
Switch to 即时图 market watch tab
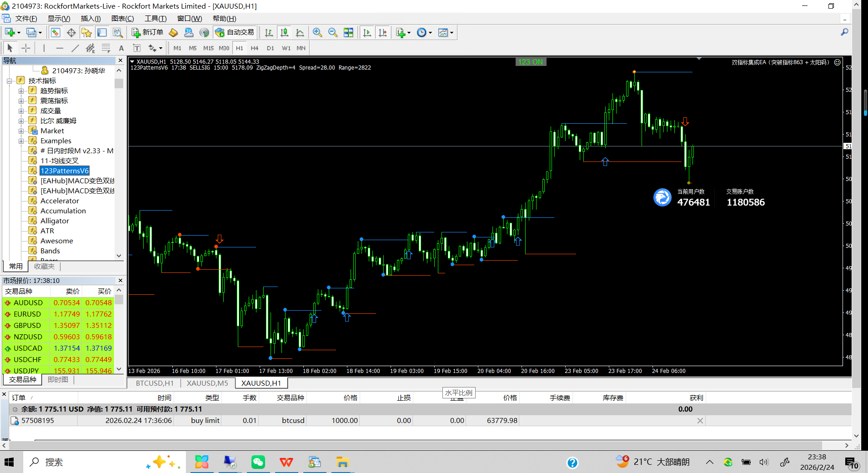(58, 380)
